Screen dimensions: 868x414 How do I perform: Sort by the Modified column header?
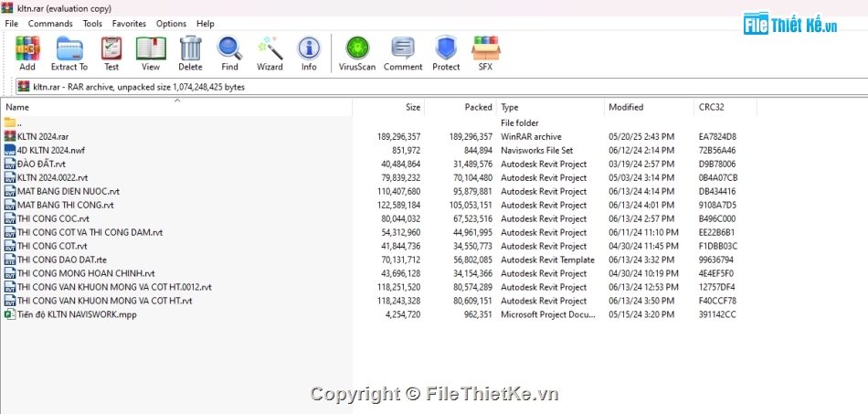point(649,107)
